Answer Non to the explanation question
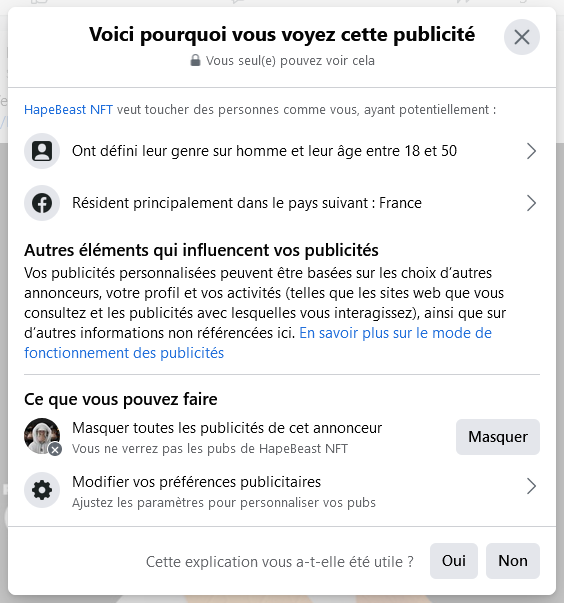564x603 pixels. click(x=513, y=561)
